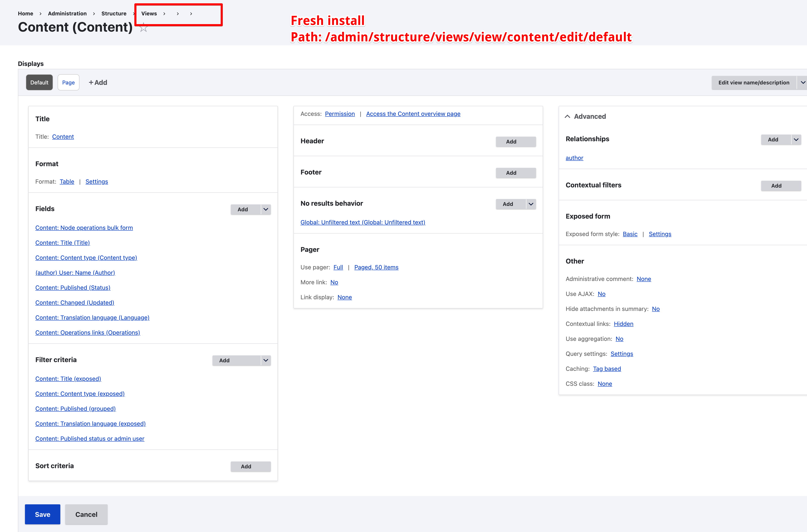The image size is (807, 532).
Task: Open the Structure breadcrumb link
Action: tap(114, 14)
